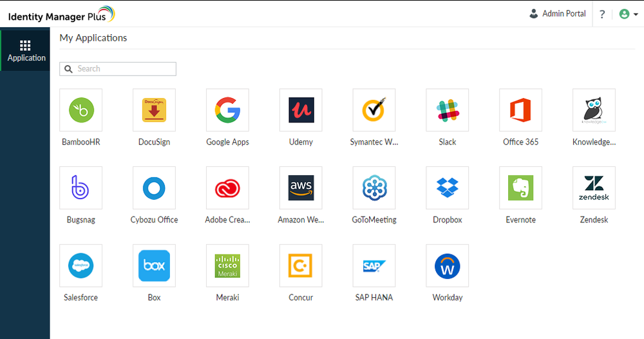
Task: Launch the Bugsnag application icon
Action: pyautogui.click(x=81, y=188)
